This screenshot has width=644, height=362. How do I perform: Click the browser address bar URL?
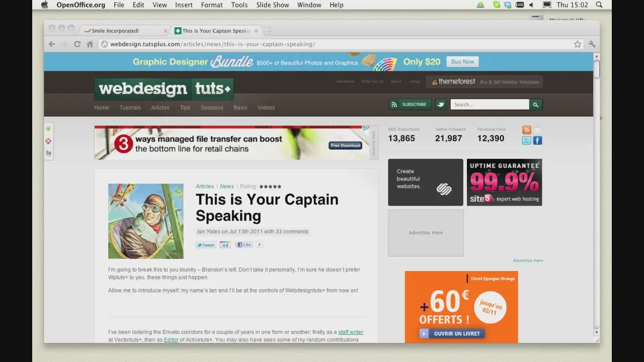pos(213,44)
